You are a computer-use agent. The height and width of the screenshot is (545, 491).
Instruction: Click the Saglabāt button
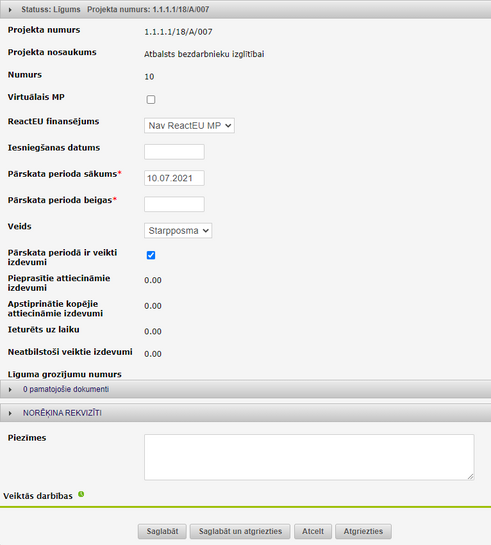point(162,531)
